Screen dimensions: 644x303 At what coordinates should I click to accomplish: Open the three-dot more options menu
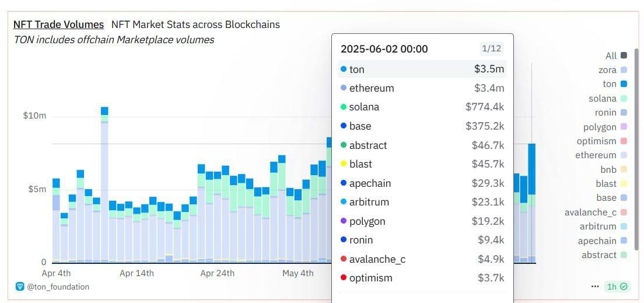pos(594,287)
